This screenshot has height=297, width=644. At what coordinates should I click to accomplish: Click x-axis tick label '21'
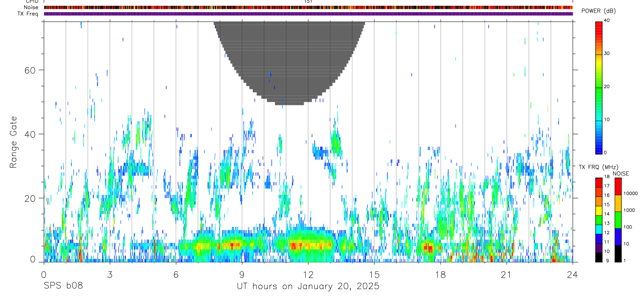tap(507, 274)
